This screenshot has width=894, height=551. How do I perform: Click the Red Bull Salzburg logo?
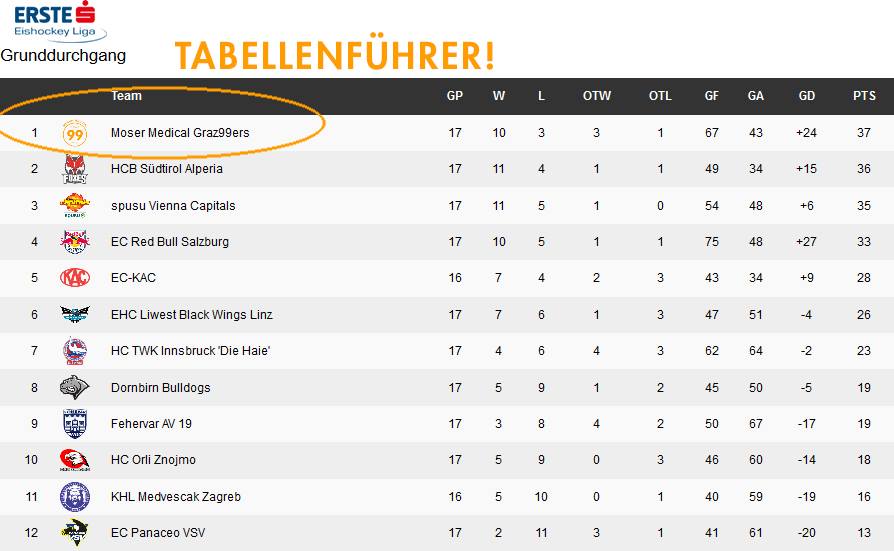(75, 242)
